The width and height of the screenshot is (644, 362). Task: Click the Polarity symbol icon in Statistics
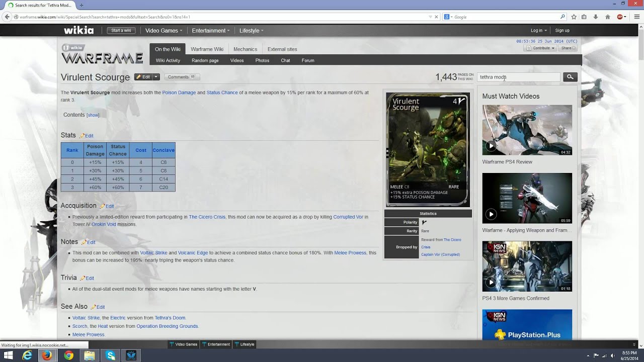424,222
